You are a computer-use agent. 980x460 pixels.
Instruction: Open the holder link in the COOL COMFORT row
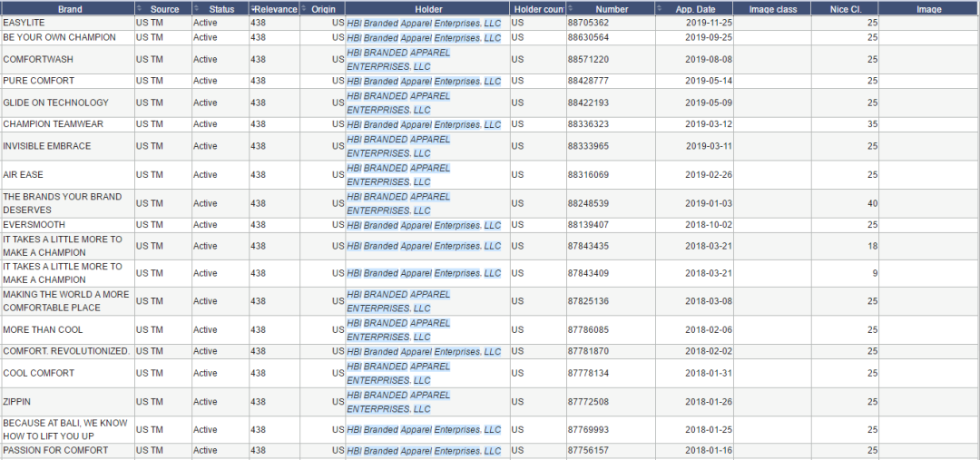pos(398,373)
